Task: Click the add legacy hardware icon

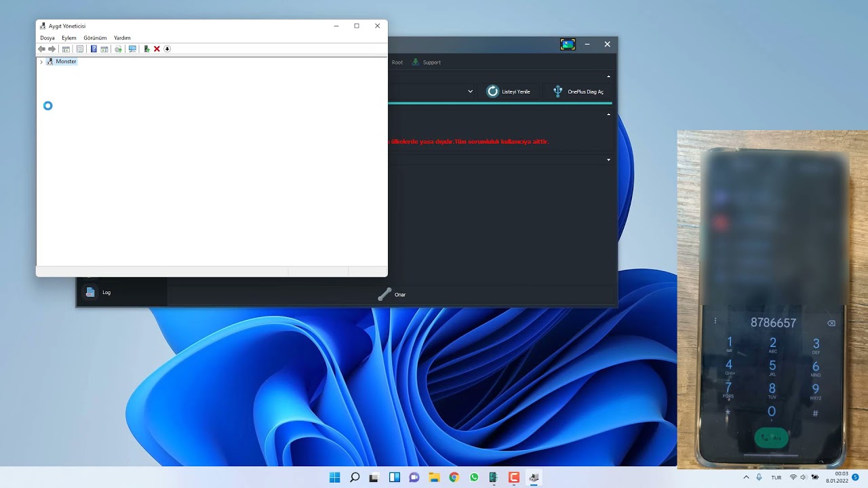Action: pyautogui.click(x=146, y=49)
